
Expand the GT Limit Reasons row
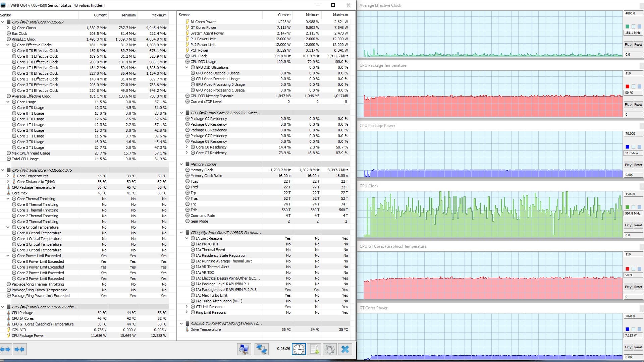pyautogui.click(x=187, y=307)
